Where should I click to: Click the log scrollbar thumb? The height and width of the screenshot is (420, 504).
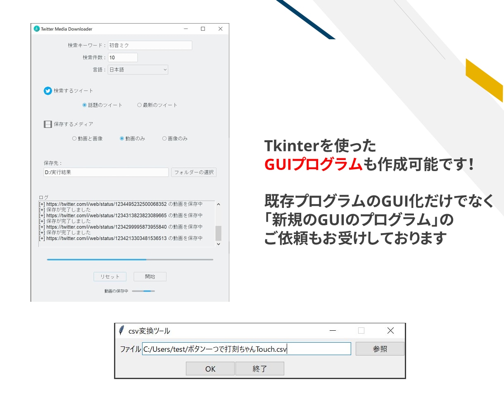219,233
